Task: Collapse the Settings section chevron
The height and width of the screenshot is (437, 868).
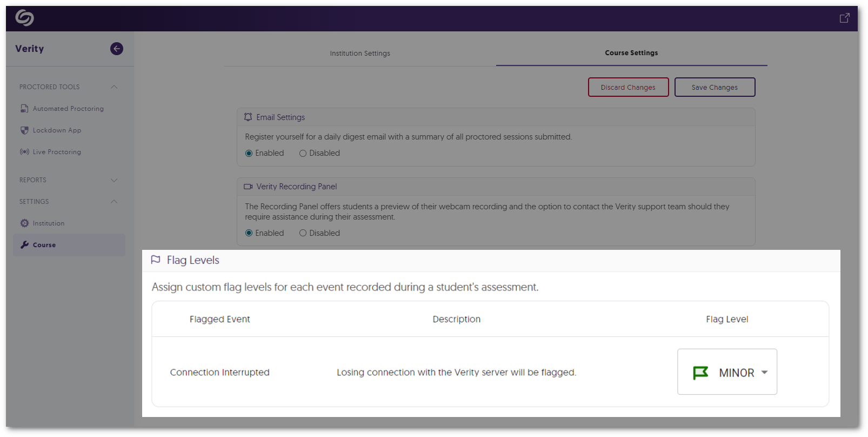Action: click(114, 202)
